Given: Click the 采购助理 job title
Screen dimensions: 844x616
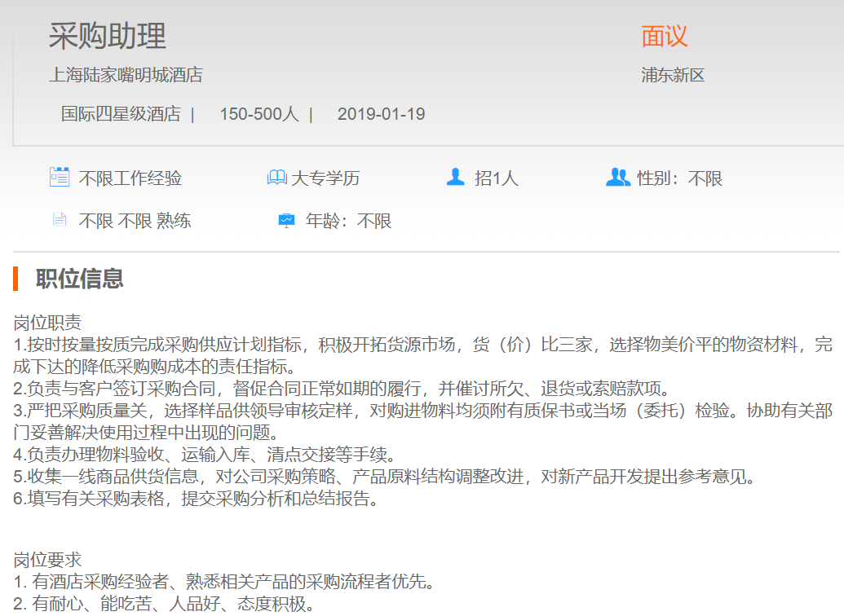Looking at the screenshot, I should [x=108, y=36].
